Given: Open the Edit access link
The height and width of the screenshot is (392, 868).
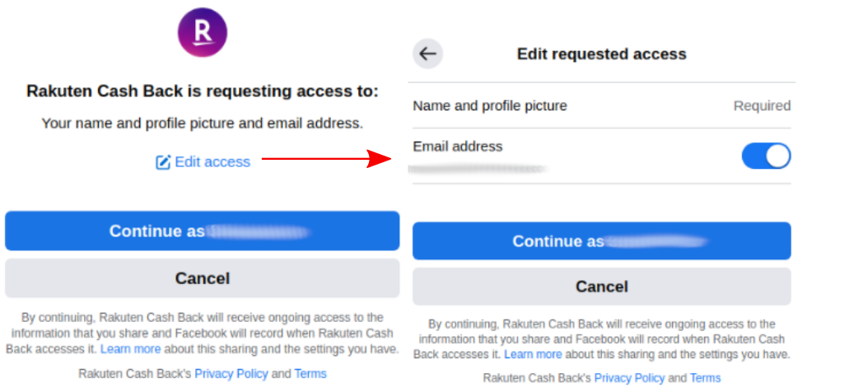Looking at the screenshot, I should (212, 162).
